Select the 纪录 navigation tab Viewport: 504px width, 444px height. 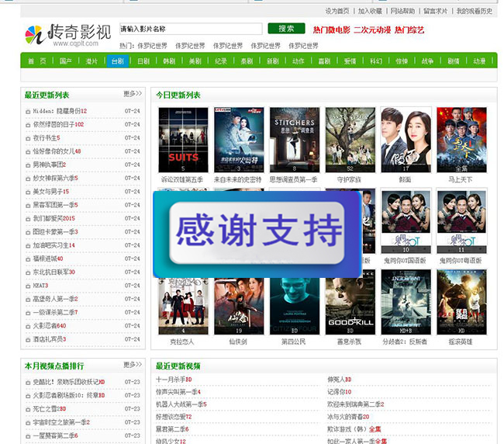pos(221,61)
